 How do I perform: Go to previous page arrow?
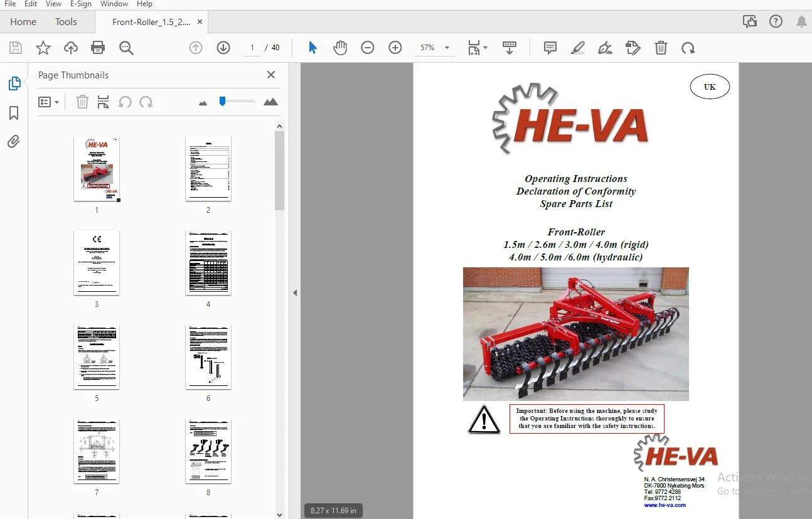click(x=196, y=48)
